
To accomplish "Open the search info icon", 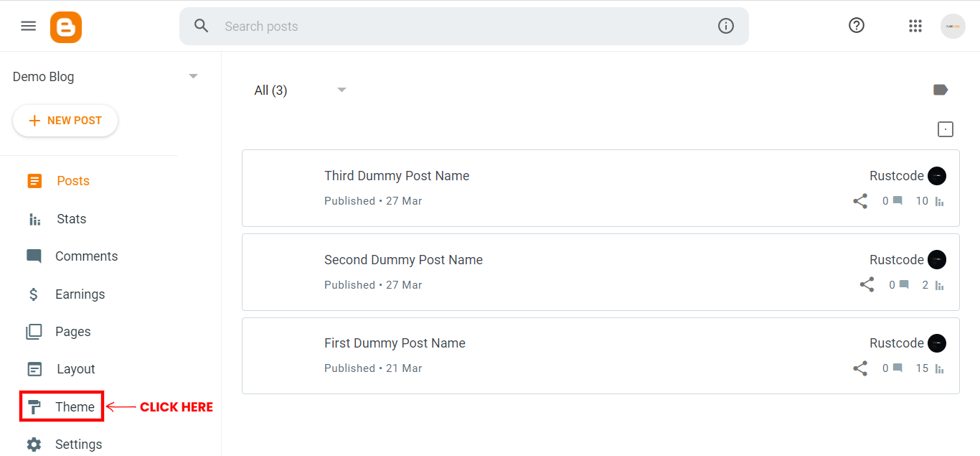I will tap(726, 26).
